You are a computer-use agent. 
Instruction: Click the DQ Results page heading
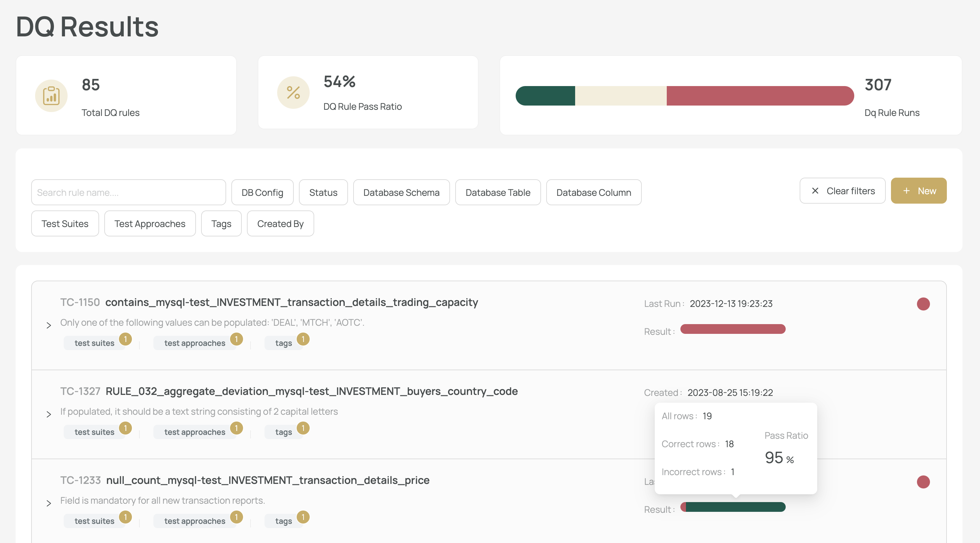click(87, 26)
